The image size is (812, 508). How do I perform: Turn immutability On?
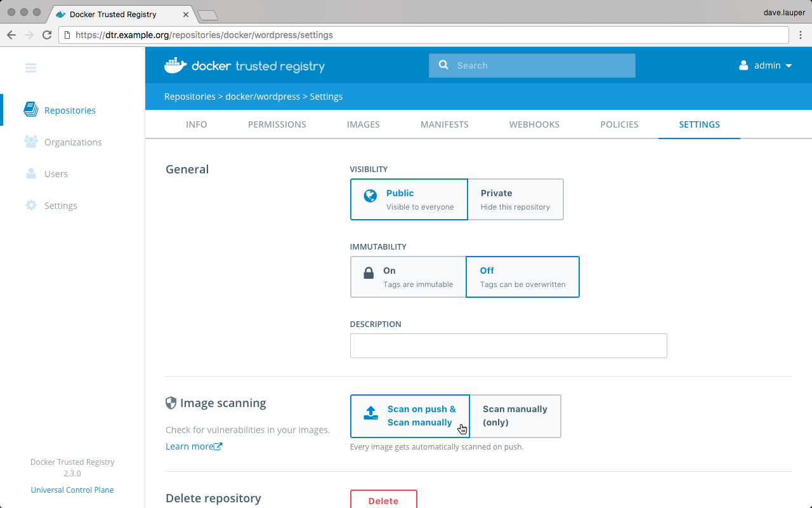409,277
